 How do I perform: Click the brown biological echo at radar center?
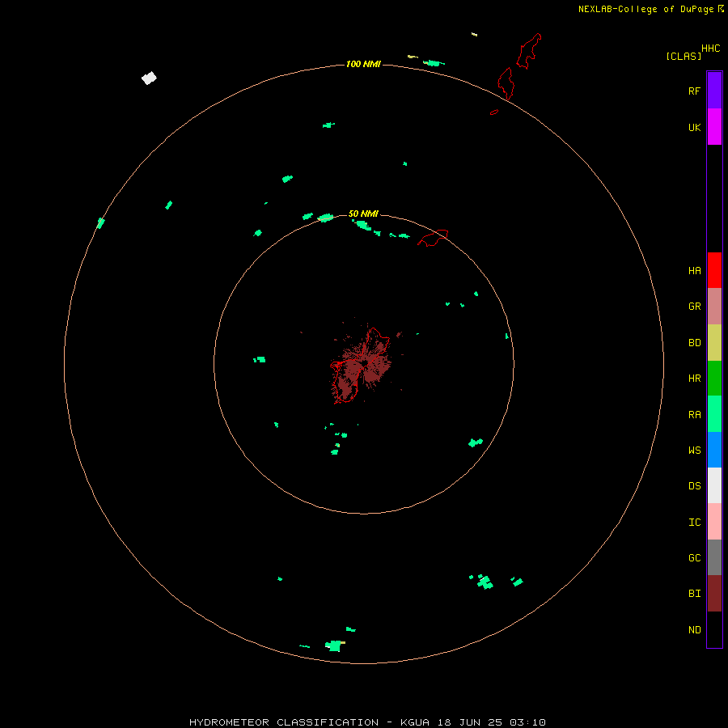point(362,363)
